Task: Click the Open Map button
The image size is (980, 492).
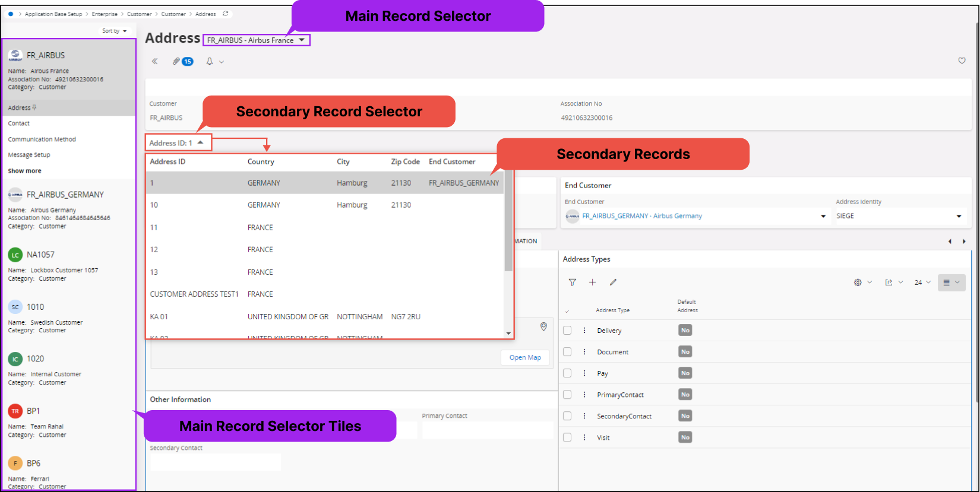Action: pyautogui.click(x=525, y=357)
